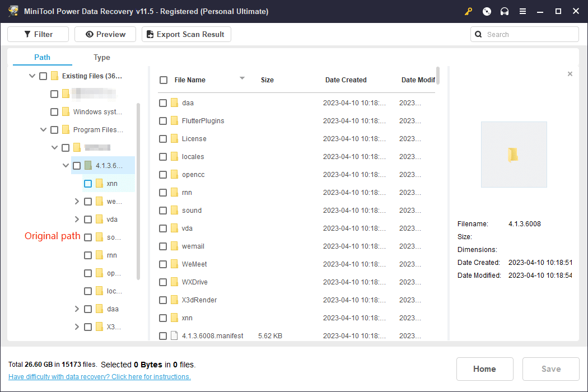Click the Windows syst... folder icon in tree
Image resolution: width=588 pixels, height=392 pixels.
point(66,112)
